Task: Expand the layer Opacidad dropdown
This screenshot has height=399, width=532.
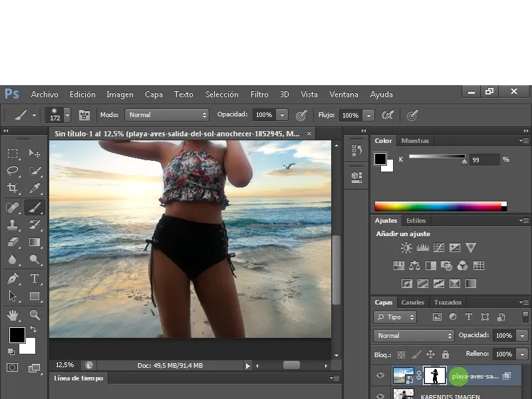Action: [x=523, y=336]
